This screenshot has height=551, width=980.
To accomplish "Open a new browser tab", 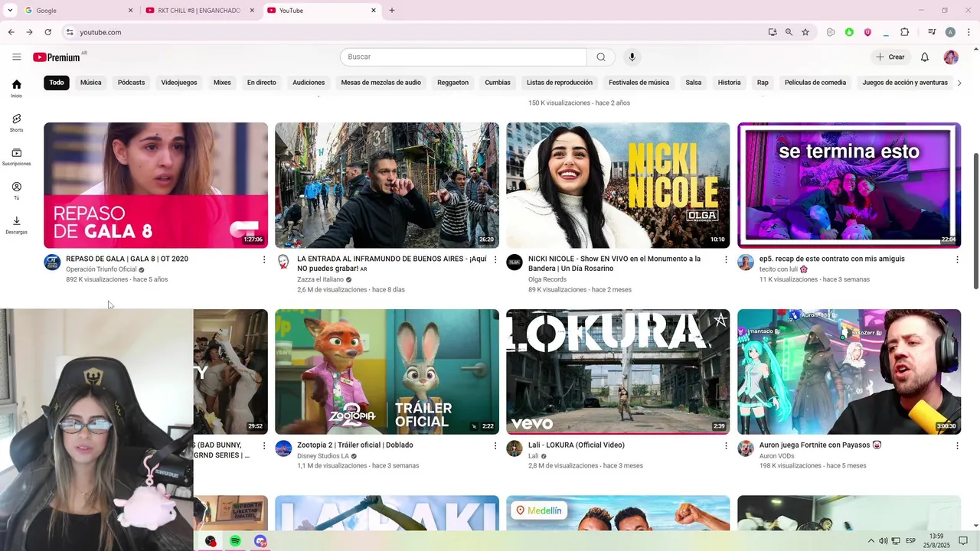I will [x=392, y=11].
